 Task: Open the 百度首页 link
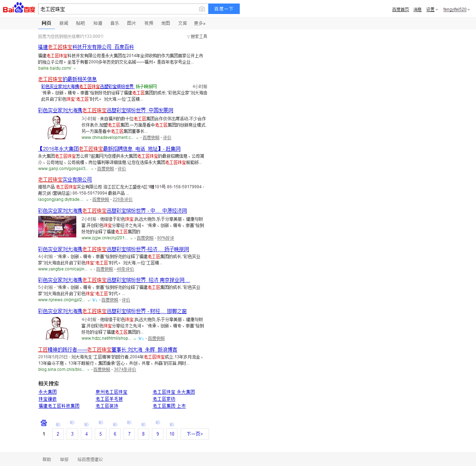click(400, 9)
